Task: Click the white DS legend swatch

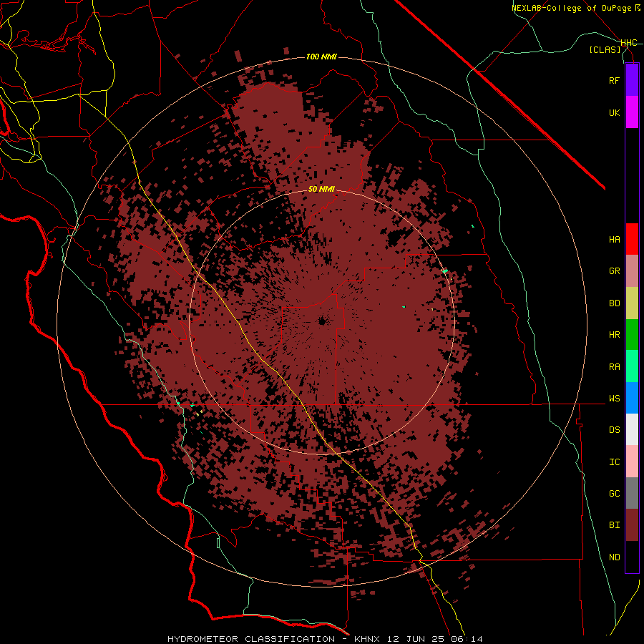Action: point(632,429)
